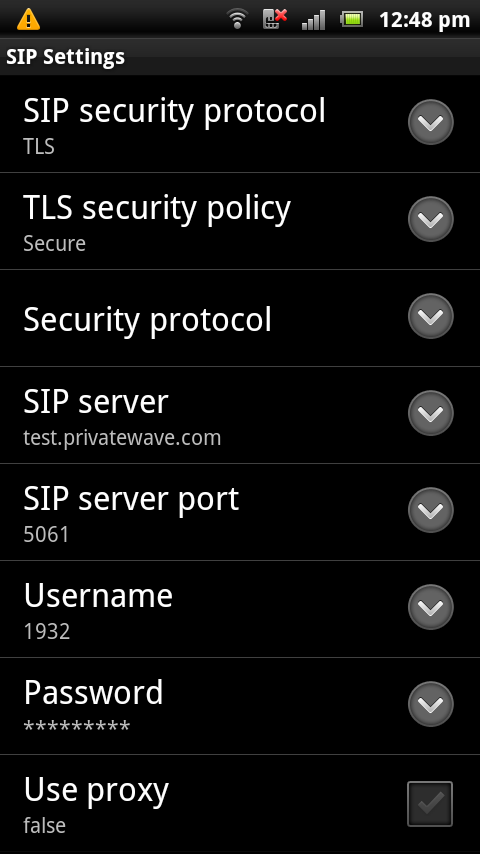This screenshot has height=854, width=480.
Task: Open SIP server port arrow button
Action: coord(430,510)
